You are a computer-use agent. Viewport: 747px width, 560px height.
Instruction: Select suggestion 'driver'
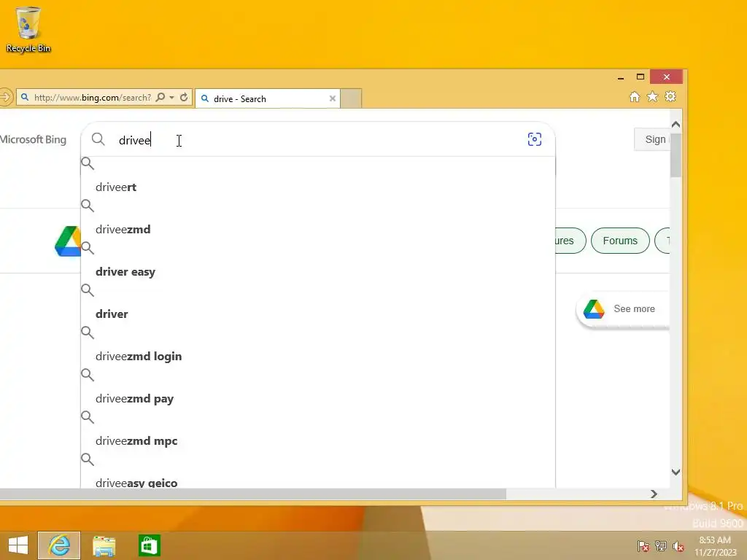[318, 314]
